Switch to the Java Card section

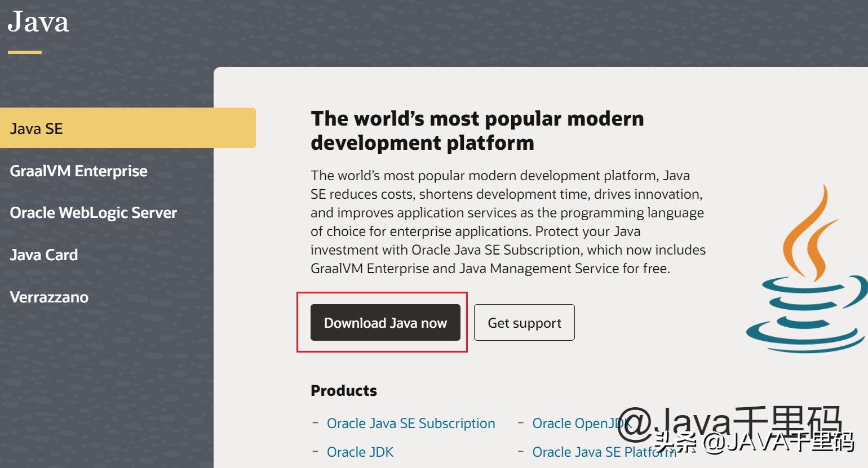point(44,255)
